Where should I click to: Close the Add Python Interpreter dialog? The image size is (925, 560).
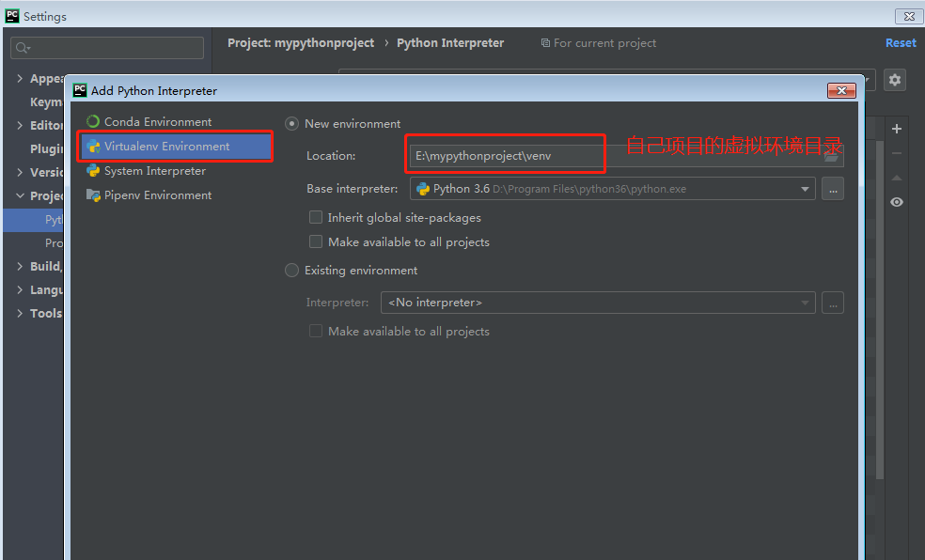pyautogui.click(x=842, y=90)
